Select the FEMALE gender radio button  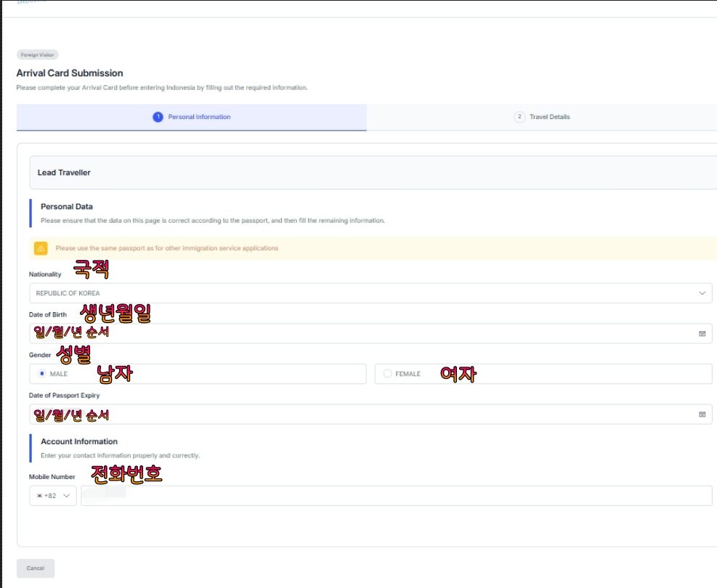click(x=387, y=374)
